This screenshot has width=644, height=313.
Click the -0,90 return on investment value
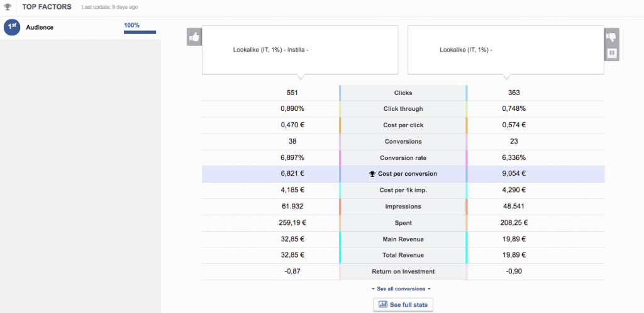[x=513, y=271]
